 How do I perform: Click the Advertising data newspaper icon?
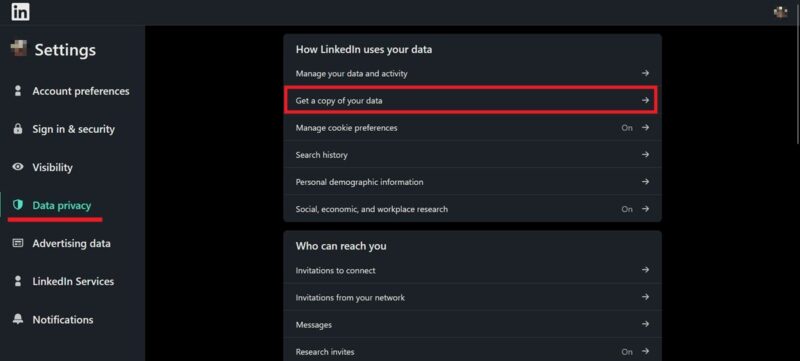tap(18, 243)
